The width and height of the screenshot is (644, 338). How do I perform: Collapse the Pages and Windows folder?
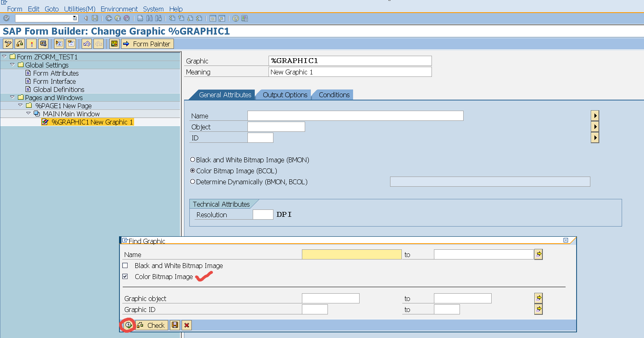(12, 97)
